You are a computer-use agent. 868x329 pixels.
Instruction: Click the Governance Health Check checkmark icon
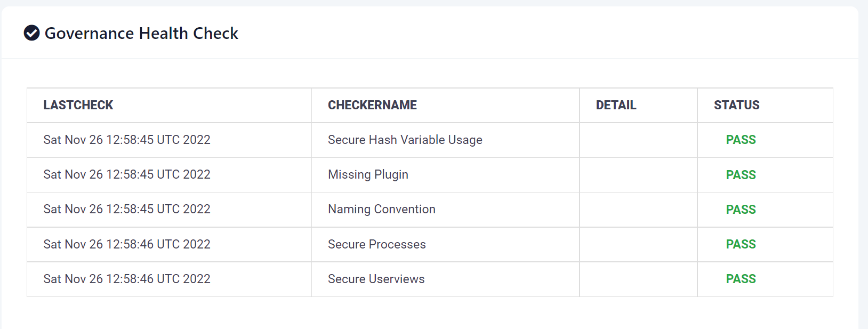(32, 33)
